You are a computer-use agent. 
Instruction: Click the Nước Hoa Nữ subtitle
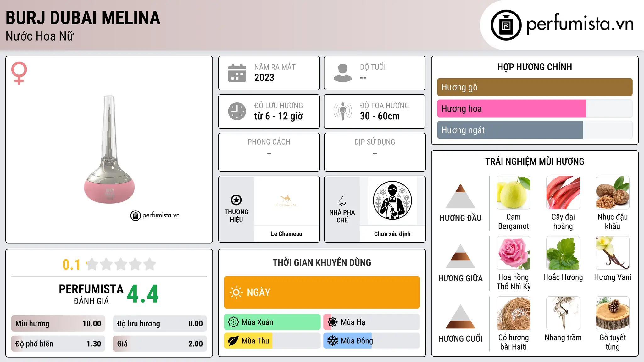click(x=40, y=36)
